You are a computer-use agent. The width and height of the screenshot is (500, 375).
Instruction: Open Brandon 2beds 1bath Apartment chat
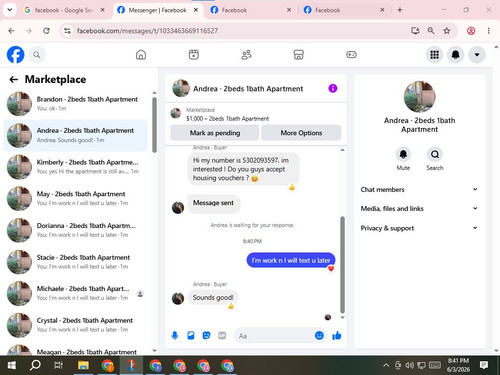point(76,104)
